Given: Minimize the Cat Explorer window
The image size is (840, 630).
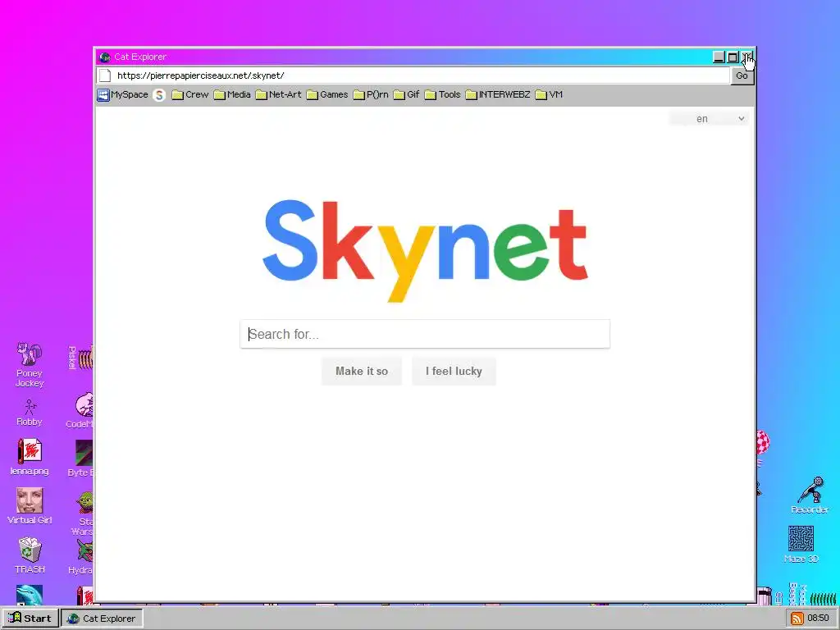Looking at the screenshot, I should point(719,57).
